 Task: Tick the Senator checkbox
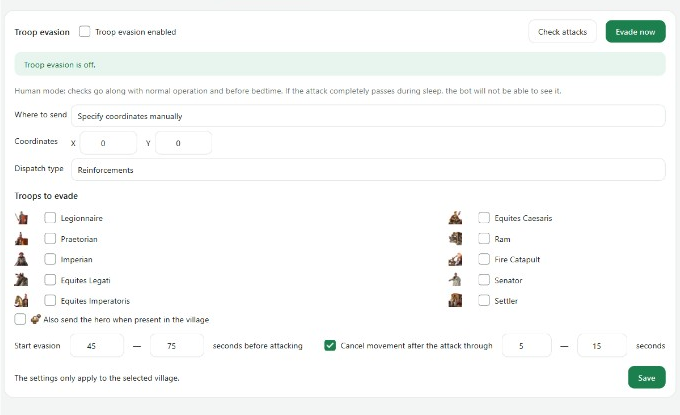coord(484,280)
